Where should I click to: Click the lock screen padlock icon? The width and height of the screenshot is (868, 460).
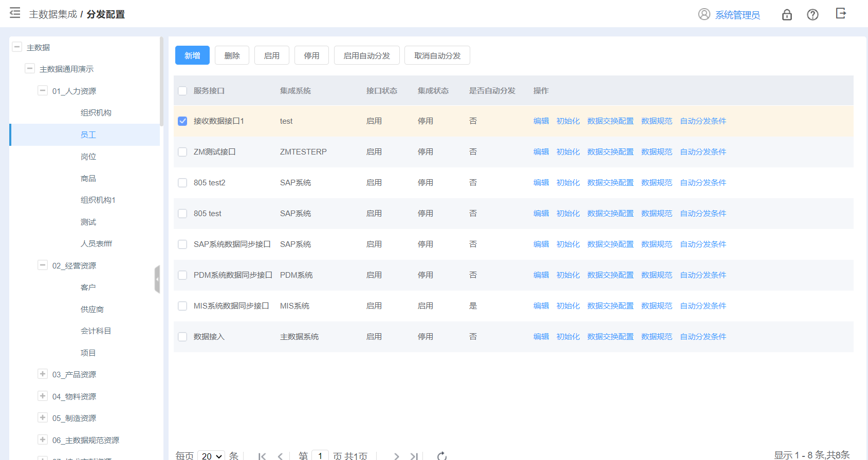[x=787, y=14]
